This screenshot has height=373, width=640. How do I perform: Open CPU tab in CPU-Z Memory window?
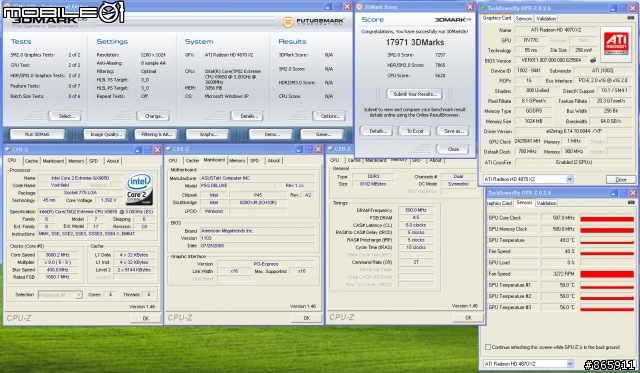[335, 160]
